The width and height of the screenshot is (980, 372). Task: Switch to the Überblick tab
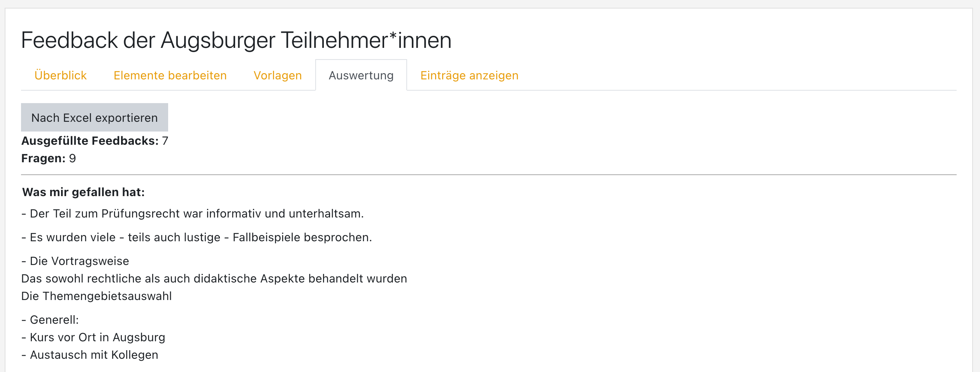pyautogui.click(x=60, y=75)
